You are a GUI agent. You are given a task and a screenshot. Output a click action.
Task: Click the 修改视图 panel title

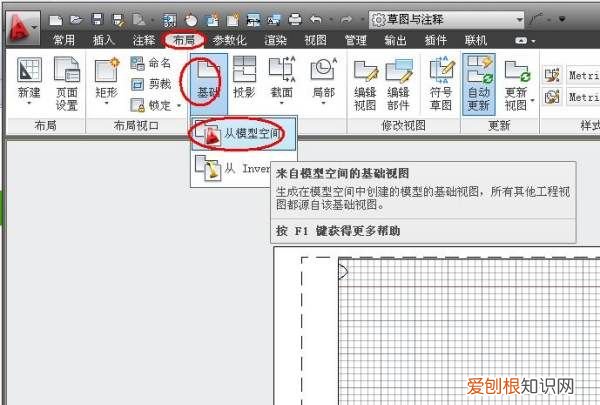403,126
